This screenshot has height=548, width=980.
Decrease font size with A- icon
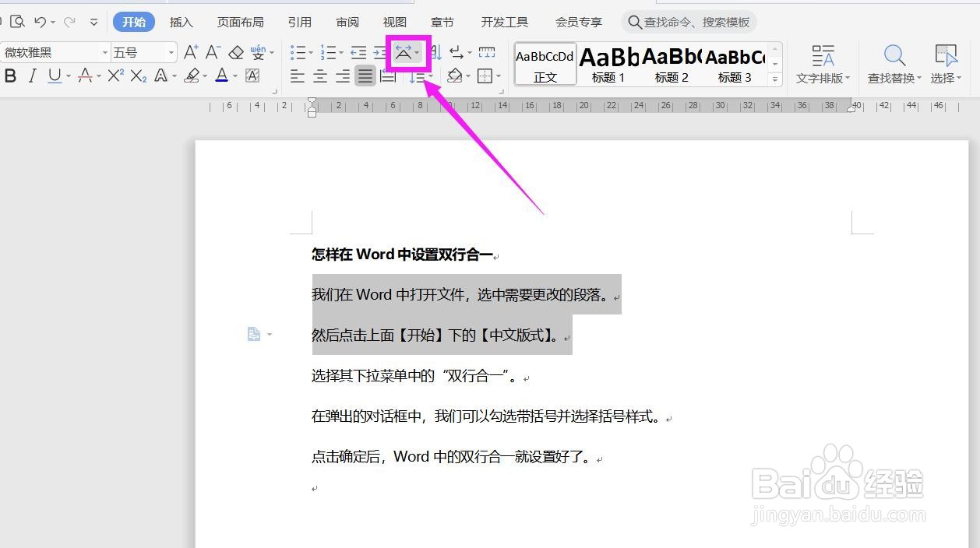click(x=213, y=52)
